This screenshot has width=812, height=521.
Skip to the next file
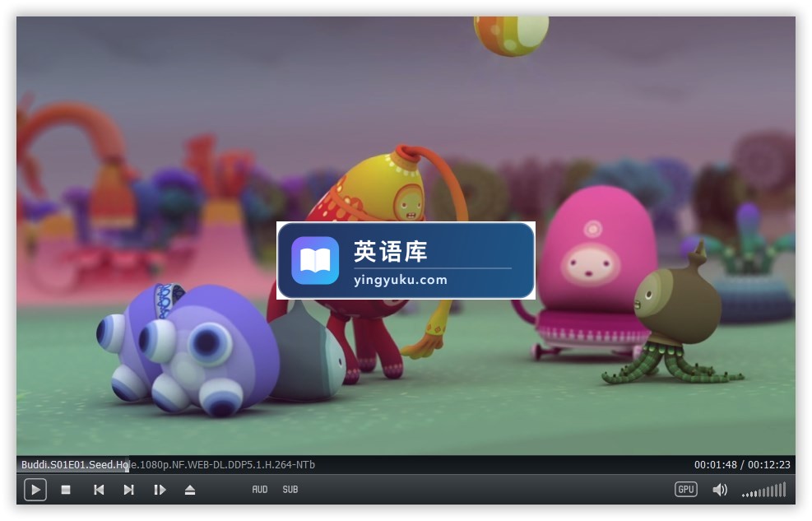tap(129, 490)
